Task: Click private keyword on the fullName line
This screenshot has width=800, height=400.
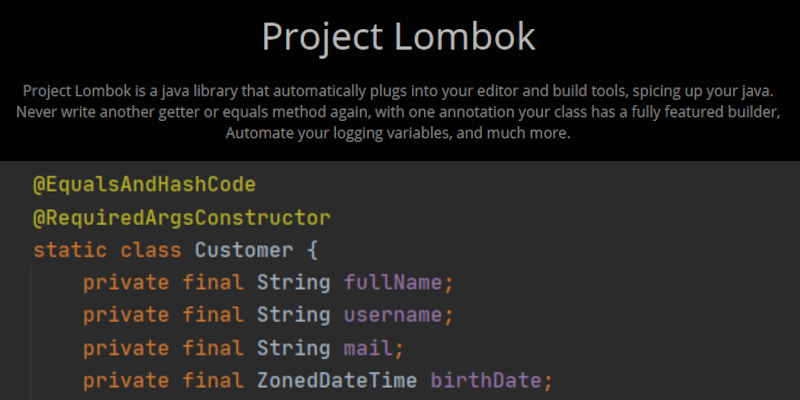Action: click(126, 282)
